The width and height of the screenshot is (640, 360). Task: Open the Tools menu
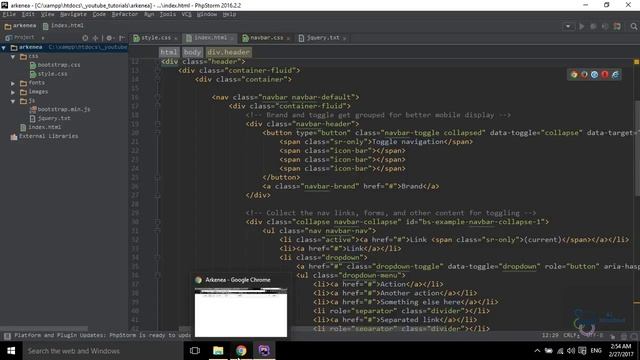point(168,14)
